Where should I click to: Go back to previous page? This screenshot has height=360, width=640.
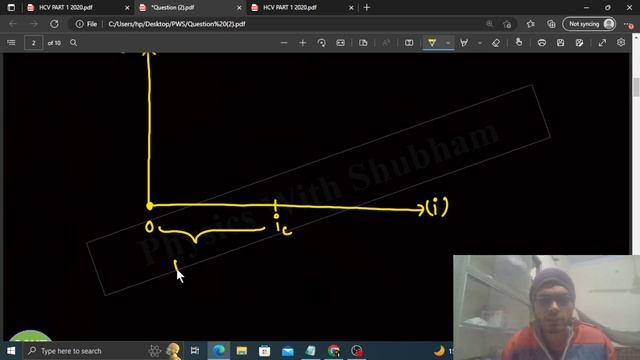click(13, 24)
